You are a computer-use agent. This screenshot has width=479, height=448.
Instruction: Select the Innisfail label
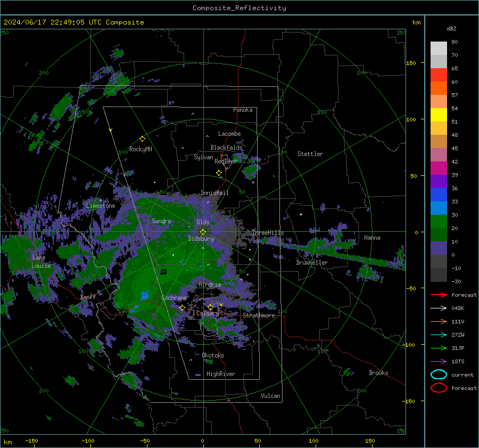pos(214,193)
